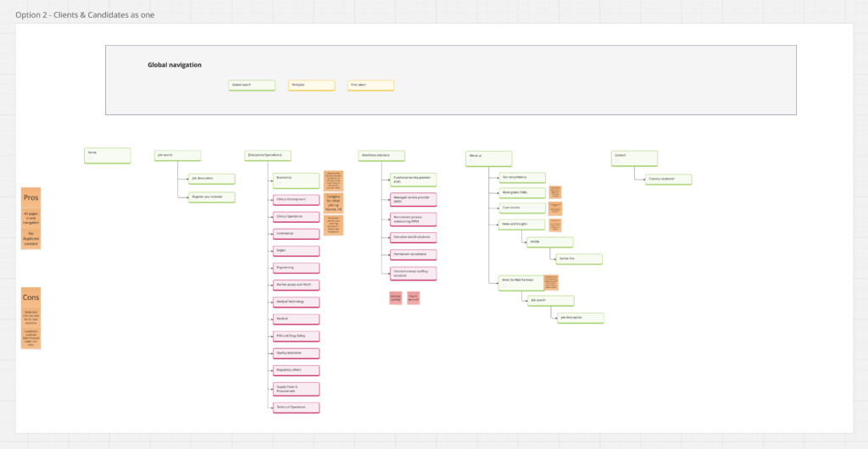
Task: Click the Job search top-level node
Action: pos(177,156)
